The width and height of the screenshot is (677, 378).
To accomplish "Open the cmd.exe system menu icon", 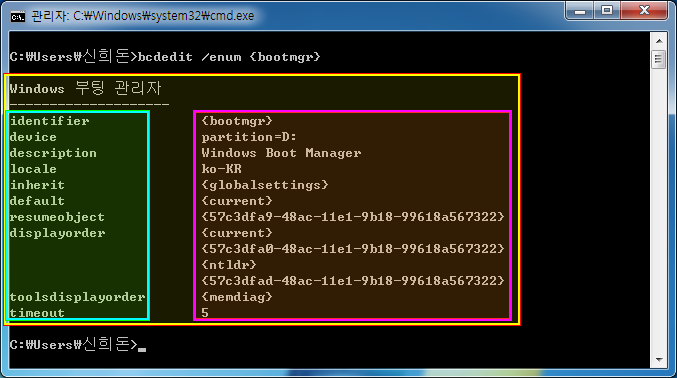I will pyautogui.click(x=18, y=16).
